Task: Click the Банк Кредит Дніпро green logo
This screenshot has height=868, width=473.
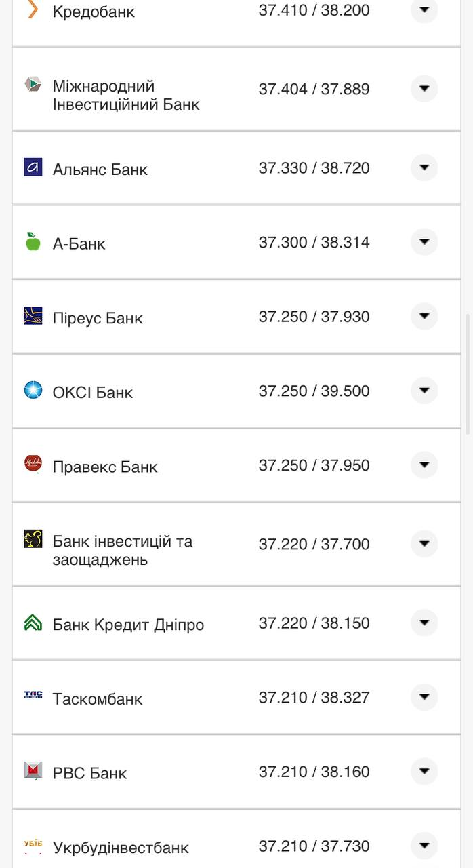Action: click(32, 623)
